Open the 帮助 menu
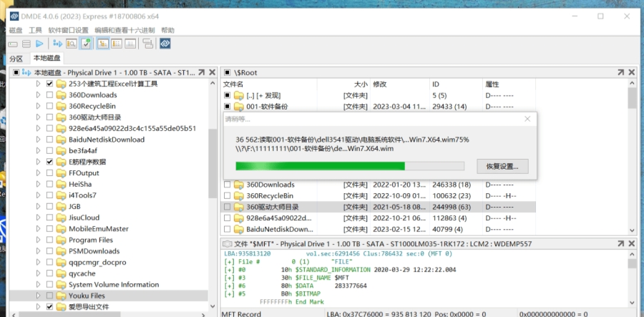 (167, 30)
